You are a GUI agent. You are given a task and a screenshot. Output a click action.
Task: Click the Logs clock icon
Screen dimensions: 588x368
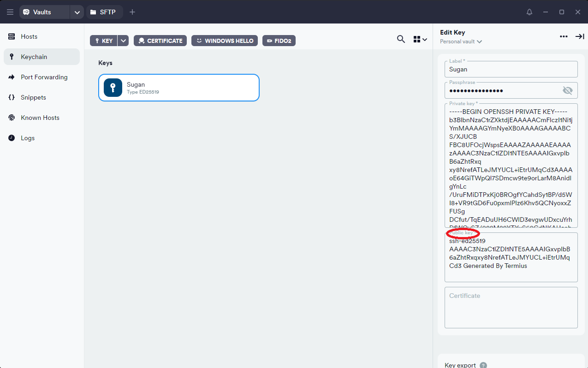(12, 138)
